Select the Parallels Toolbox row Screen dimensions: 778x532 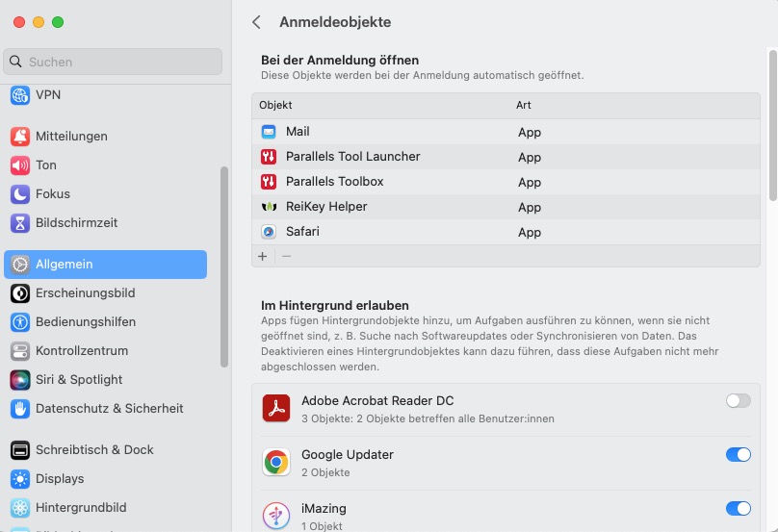coord(506,182)
